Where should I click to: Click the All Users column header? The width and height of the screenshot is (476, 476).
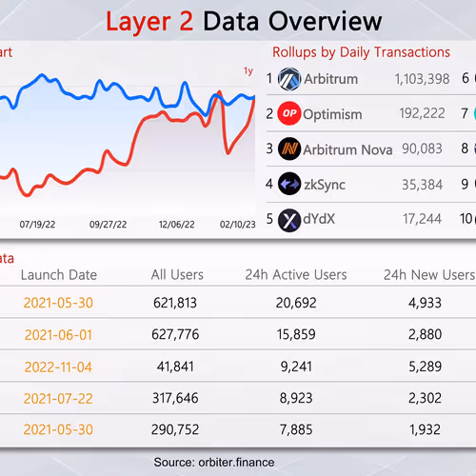(177, 275)
